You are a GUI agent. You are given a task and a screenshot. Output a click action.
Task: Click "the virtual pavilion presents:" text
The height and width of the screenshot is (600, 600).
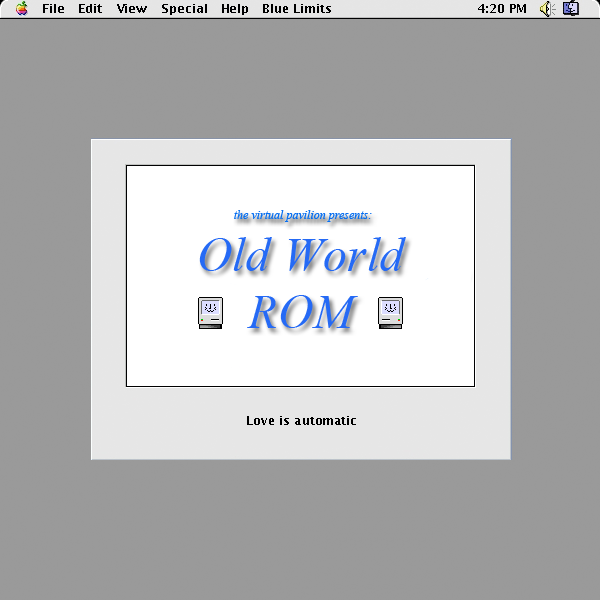tap(302, 215)
